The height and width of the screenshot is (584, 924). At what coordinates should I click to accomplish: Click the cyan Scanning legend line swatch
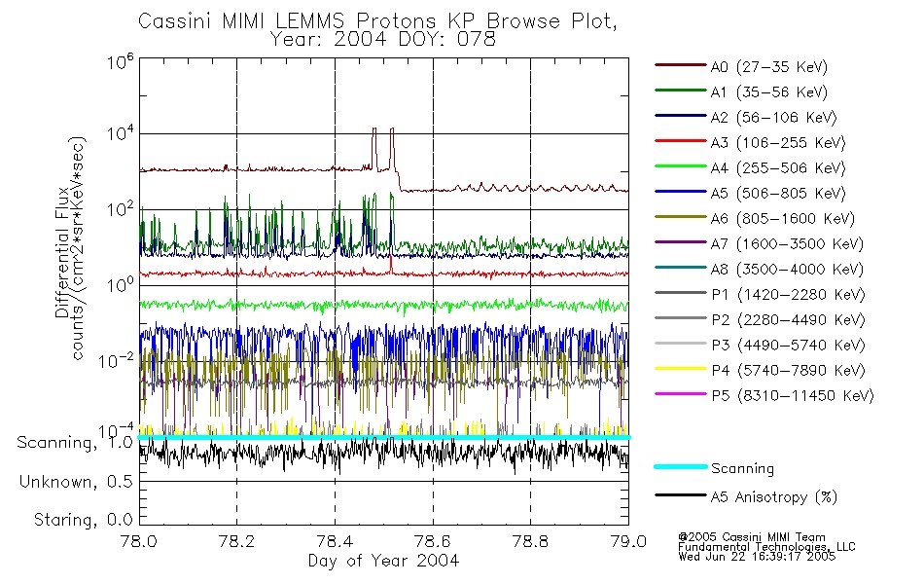click(680, 466)
